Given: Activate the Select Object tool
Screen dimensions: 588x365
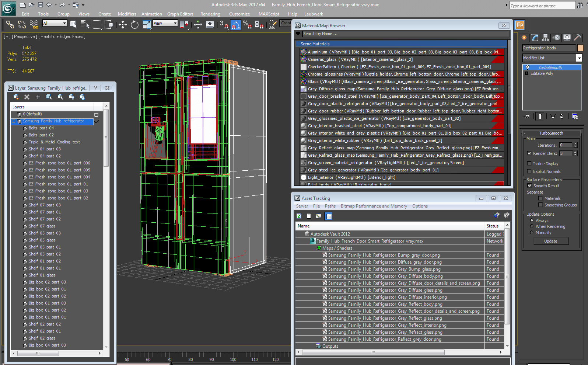Looking at the screenshot, I should (73, 25).
